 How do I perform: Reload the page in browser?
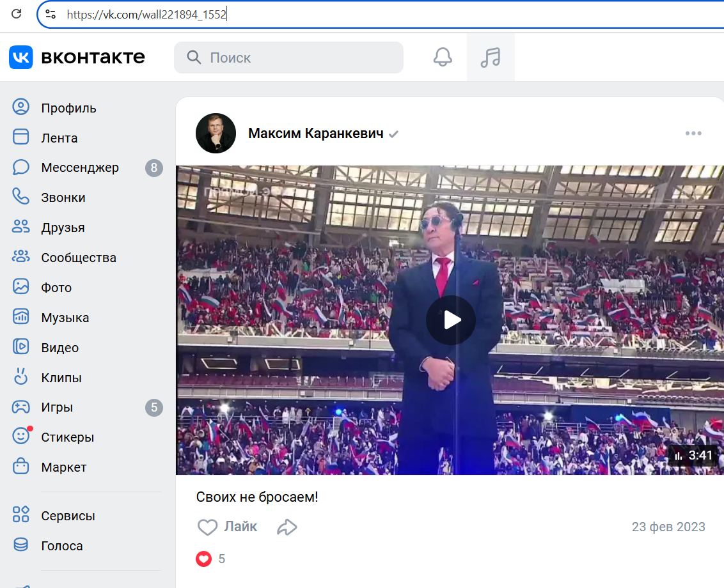coord(17,13)
